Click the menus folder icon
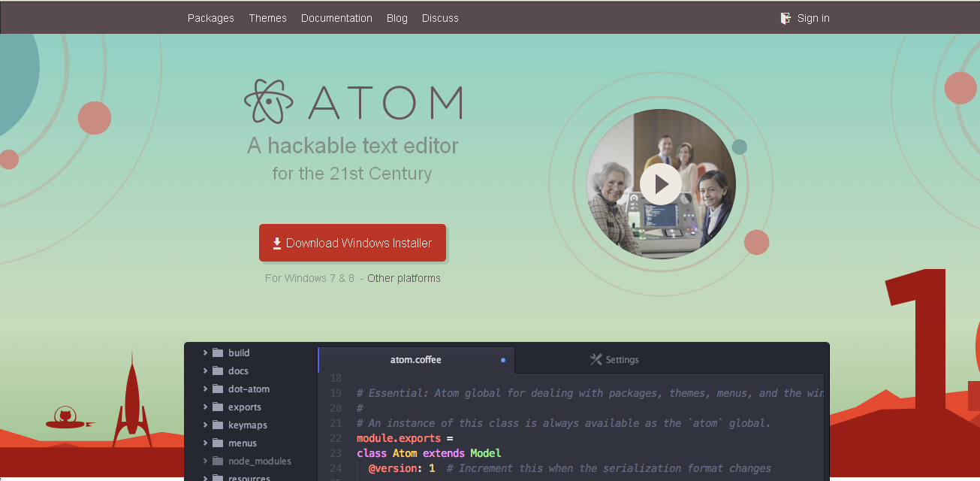980x481 pixels. click(219, 443)
